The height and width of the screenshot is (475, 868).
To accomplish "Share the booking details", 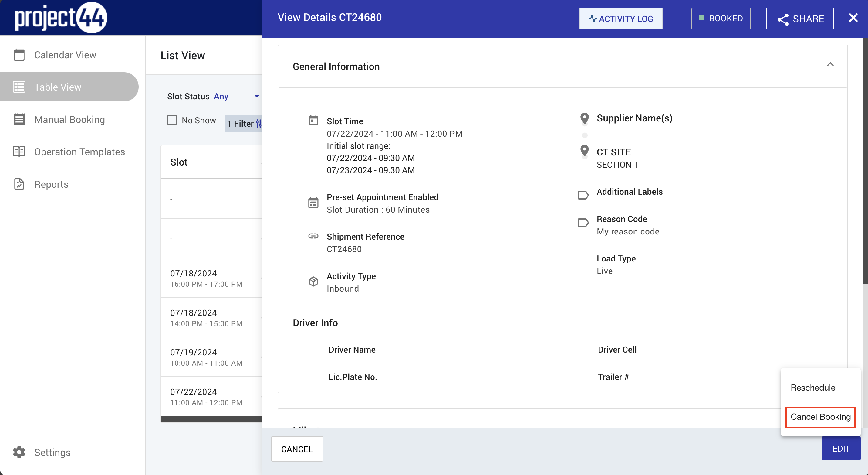I will pyautogui.click(x=800, y=19).
